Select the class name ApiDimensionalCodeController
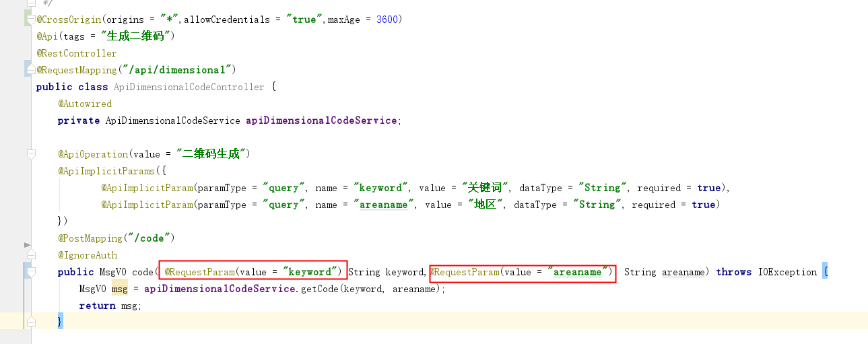 pyautogui.click(x=189, y=87)
